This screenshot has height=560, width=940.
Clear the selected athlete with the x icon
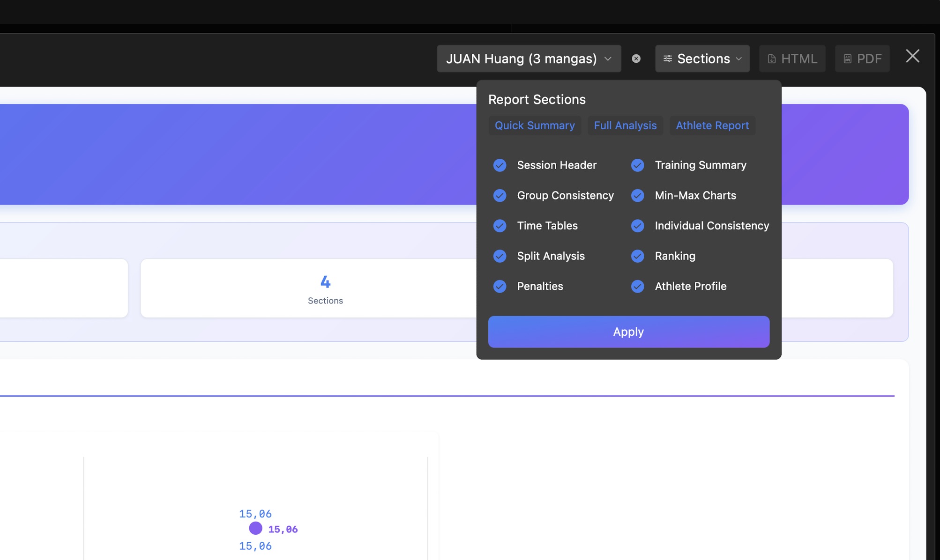pyautogui.click(x=636, y=59)
